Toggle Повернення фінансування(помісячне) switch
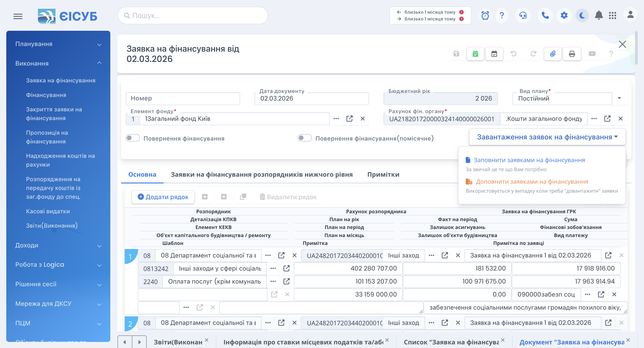 305,138
